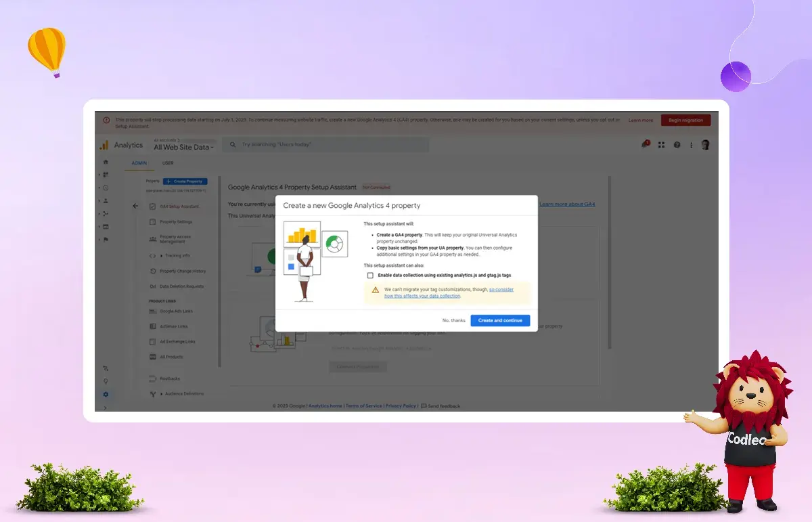Click the Property Access Management people icon

(153, 239)
